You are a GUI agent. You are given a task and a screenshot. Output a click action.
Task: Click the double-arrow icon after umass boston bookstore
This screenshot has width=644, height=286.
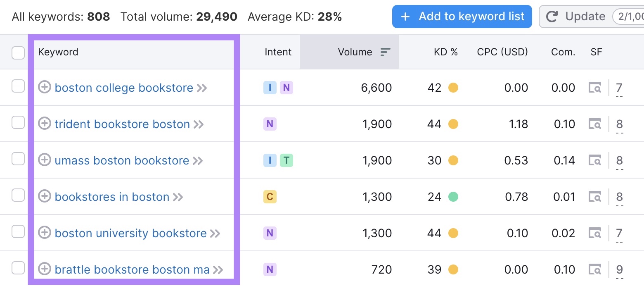(x=199, y=160)
